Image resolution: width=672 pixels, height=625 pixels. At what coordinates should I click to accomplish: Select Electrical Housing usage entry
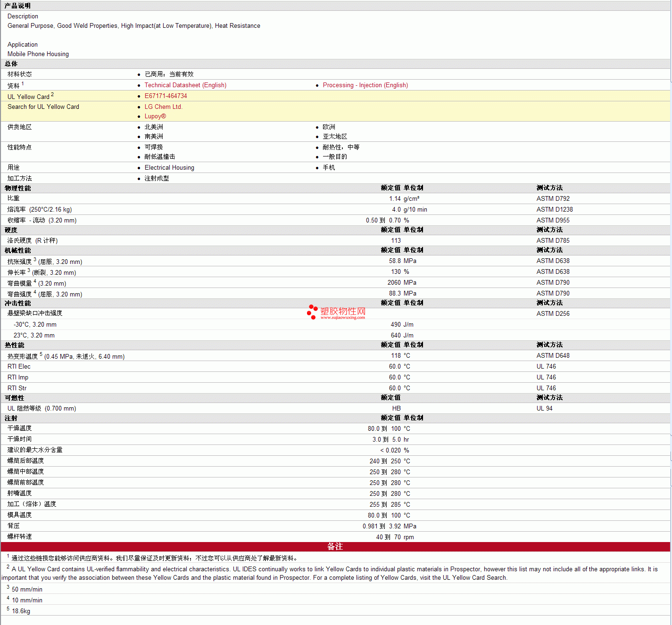[169, 168]
